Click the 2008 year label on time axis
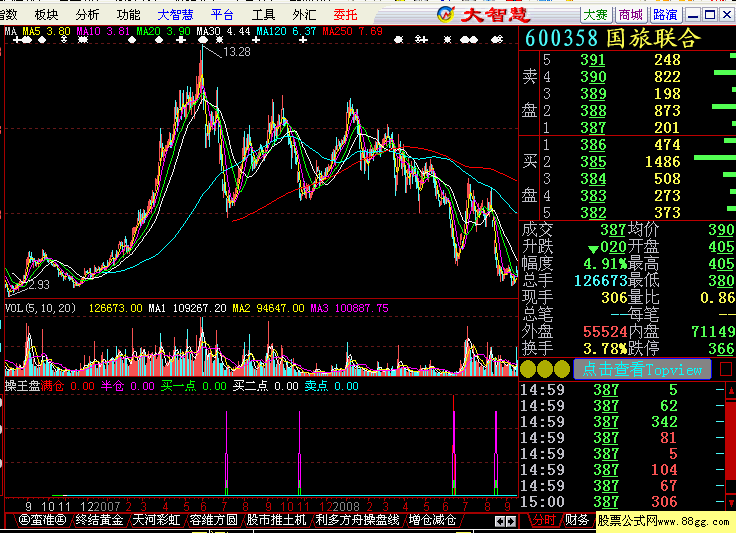 346,507
